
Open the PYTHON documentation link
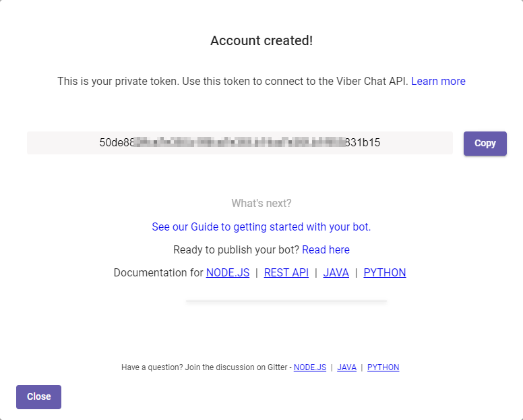[x=385, y=272]
